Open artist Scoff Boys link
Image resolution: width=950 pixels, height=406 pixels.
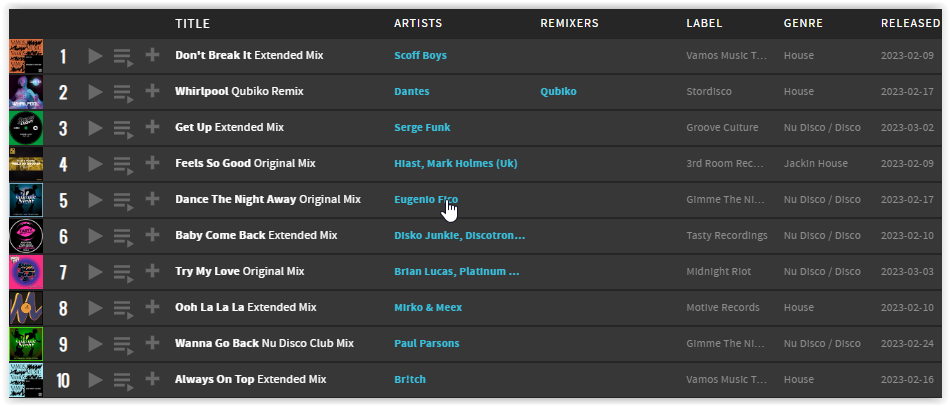pyautogui.click(x=420, y=55)
